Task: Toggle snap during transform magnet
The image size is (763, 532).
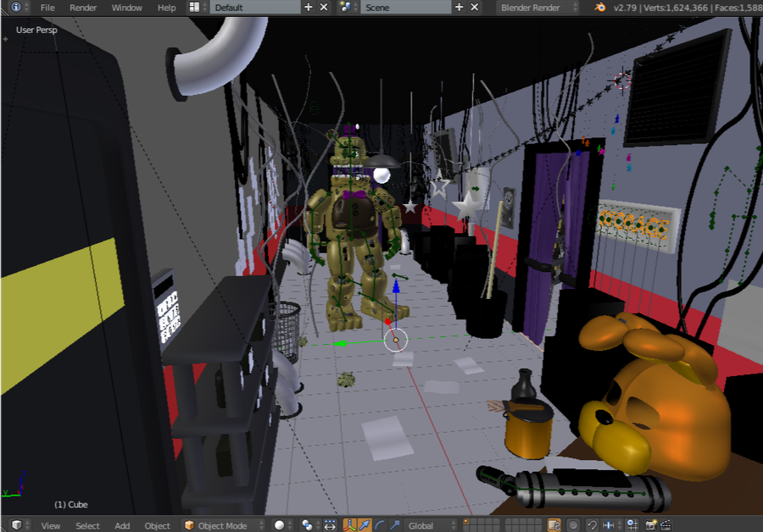Action: (x=592, y=525)
